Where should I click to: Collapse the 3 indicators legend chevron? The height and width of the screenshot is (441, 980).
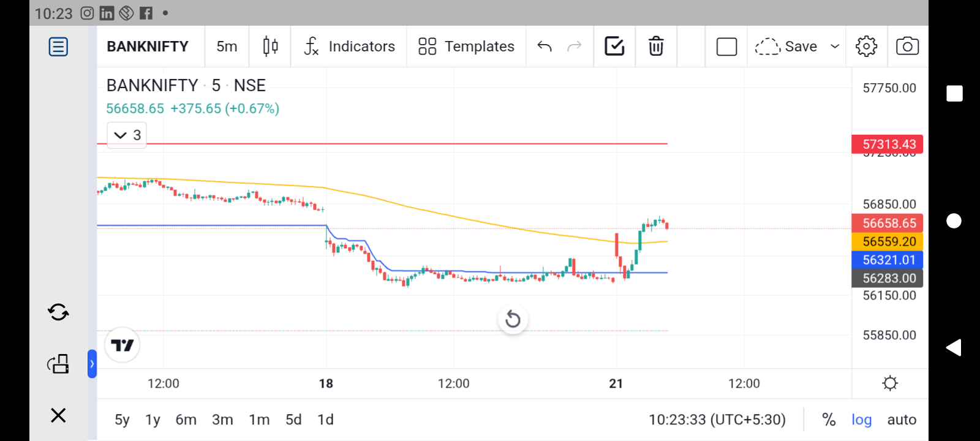(x=127, y=135)
